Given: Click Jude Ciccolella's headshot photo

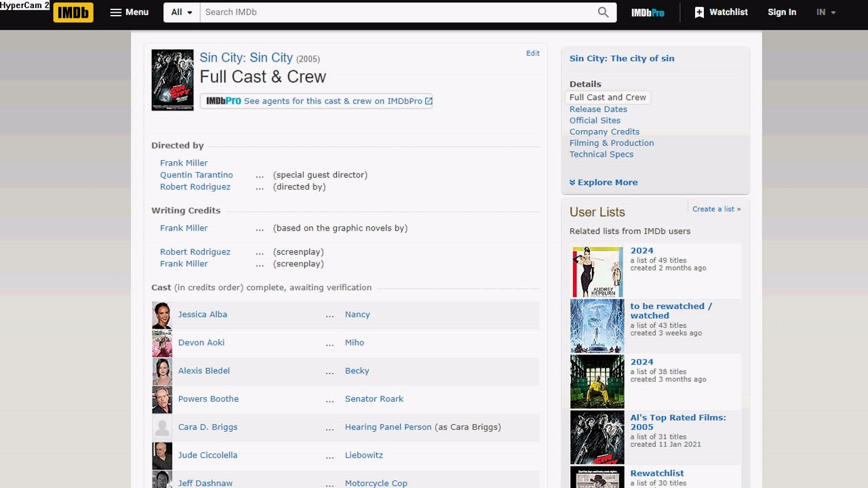Looking at the screenshot, I should click(162, 456).
